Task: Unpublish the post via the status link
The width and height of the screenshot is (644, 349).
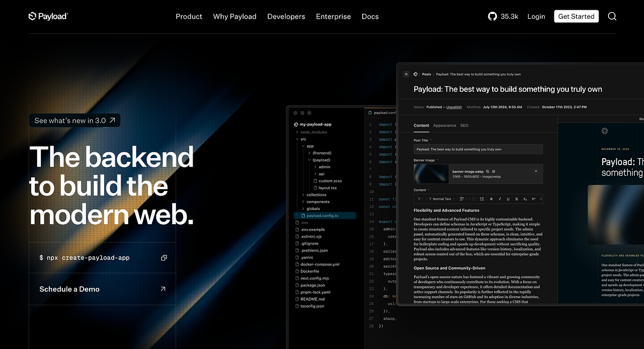Action: (x=453, y=107)
